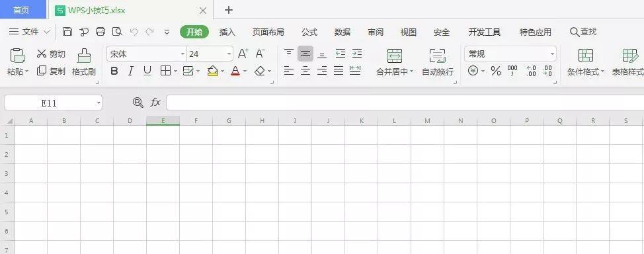The width and height of the screenshot is (644, 254).
Task: Click the Print icon in quick toolbar
Action: pyautogui.click(x=101, y=32)
